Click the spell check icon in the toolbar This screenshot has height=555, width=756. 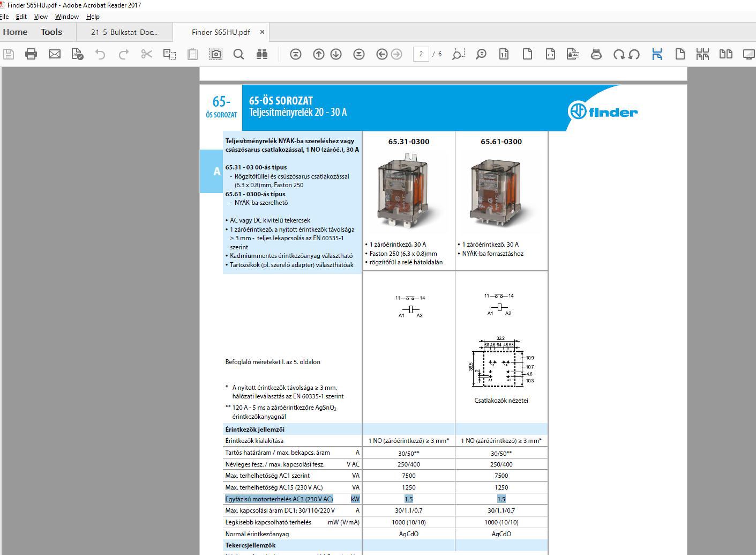pyautogui.click(x=77, y=54)
